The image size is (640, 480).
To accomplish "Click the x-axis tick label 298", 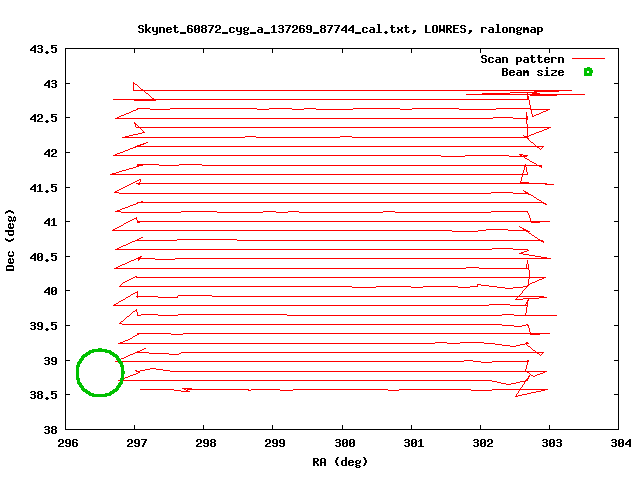I will [206, 443].
